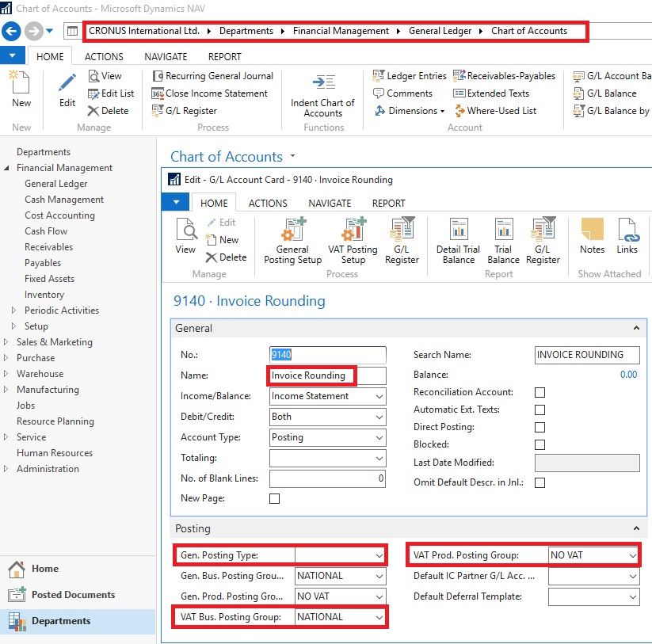652x644 pixels.
Task: Open the REPORT tab in main ribbon
Action: (x=225, y=57)
